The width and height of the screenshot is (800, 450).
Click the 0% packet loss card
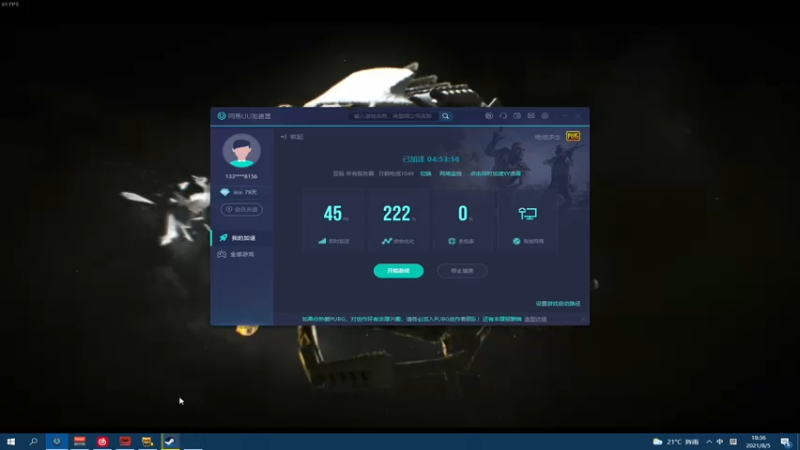463,220
